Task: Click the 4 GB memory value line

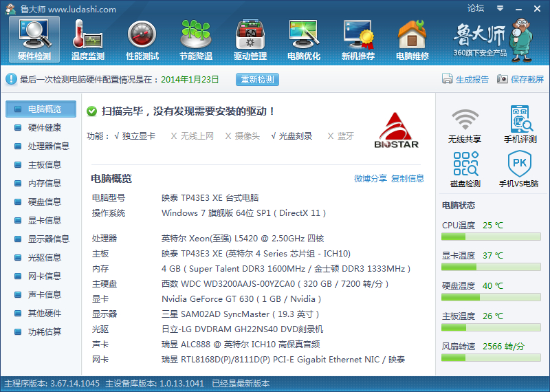Action: [286, 269]
